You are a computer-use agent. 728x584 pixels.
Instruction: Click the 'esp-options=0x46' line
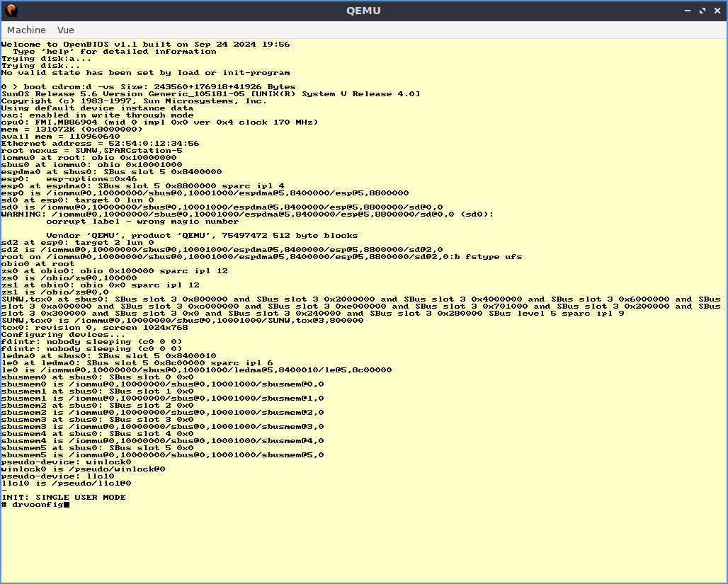[x=69, y=178]
